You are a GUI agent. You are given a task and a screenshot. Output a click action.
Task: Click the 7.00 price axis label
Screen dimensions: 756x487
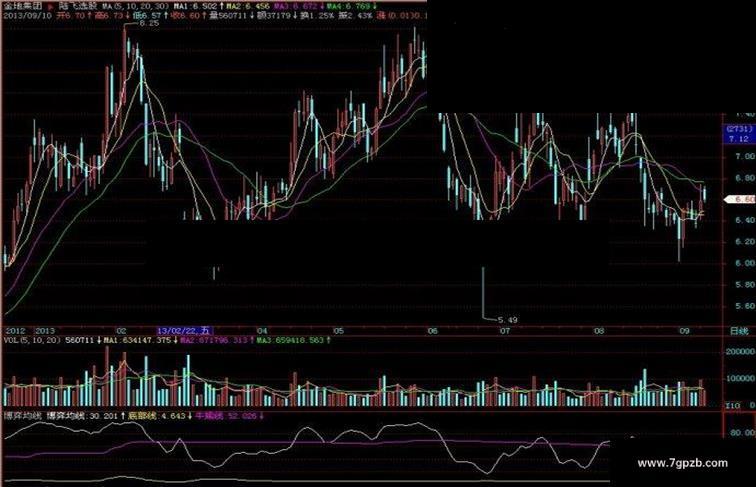pyautogui.click(x=745, y=157)
